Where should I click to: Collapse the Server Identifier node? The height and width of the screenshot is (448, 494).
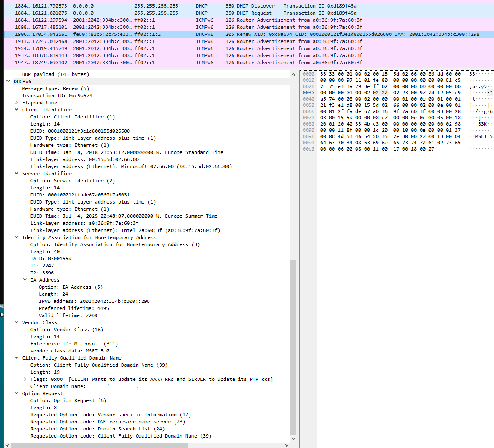(x=17, y=174)
